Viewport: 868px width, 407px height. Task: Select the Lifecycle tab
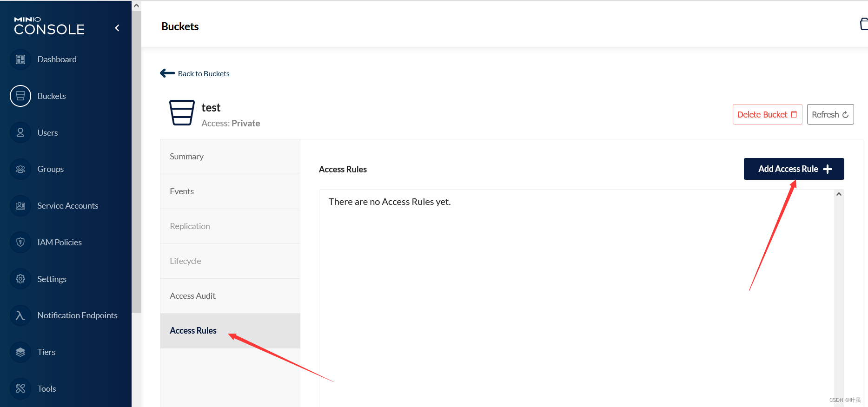pyautogui.click(x=230, y=261)
